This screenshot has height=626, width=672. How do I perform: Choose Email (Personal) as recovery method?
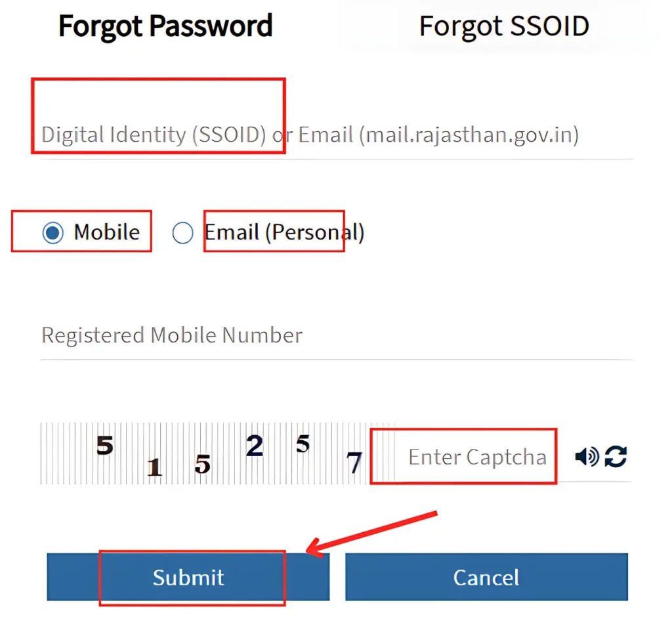pos(182,232)
